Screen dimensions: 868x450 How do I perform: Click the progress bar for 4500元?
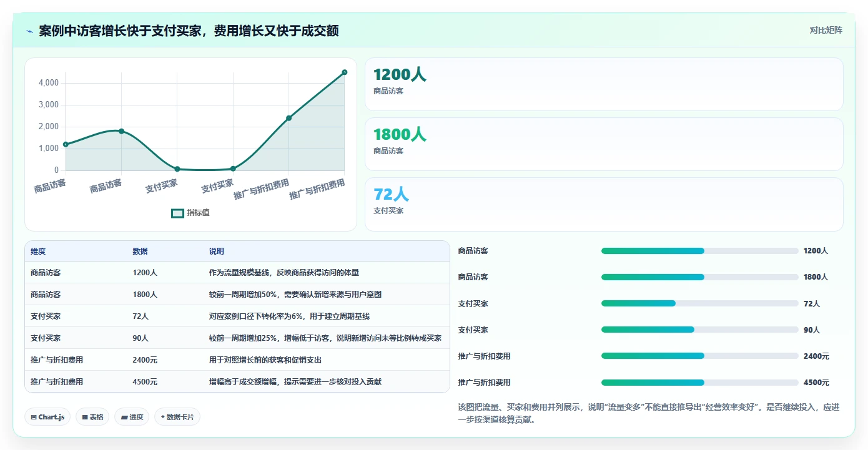[699, 383]
